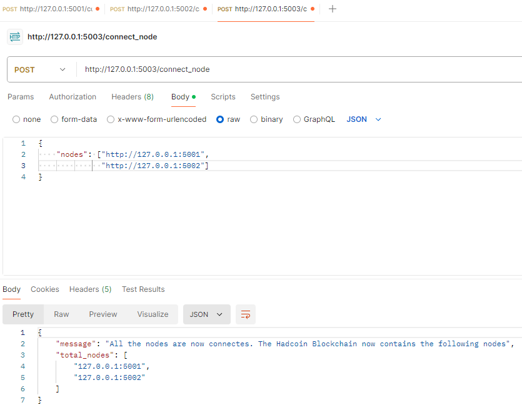Open a new request tab with plus icon
Screen dimensions: 522x420
point(332,9)
